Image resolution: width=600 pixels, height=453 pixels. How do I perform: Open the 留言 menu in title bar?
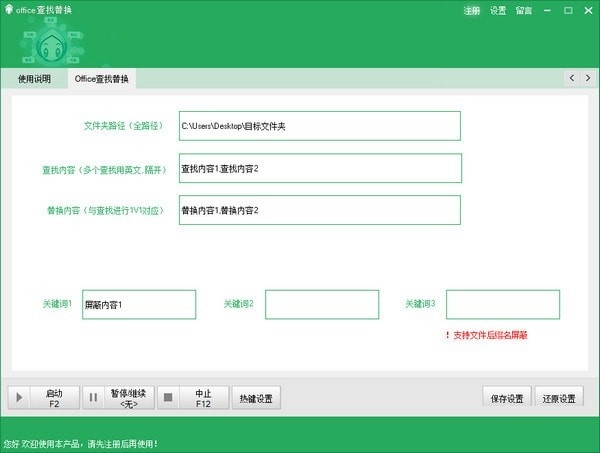523,11
